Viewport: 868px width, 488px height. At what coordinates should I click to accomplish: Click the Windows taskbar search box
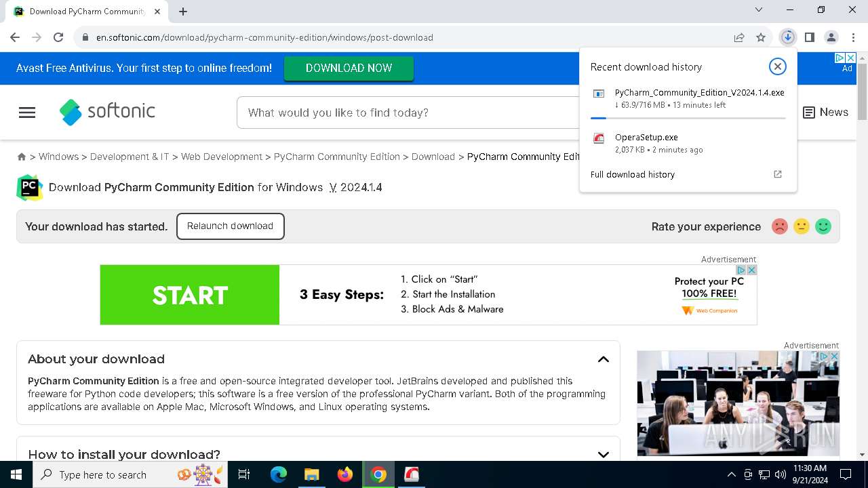(x=131, y=474)
